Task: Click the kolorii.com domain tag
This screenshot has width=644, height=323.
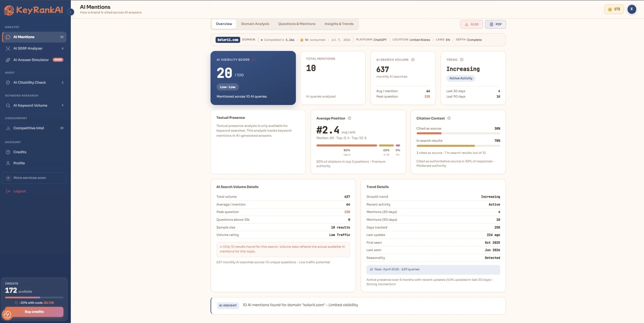Action: [x=228, y=40]
